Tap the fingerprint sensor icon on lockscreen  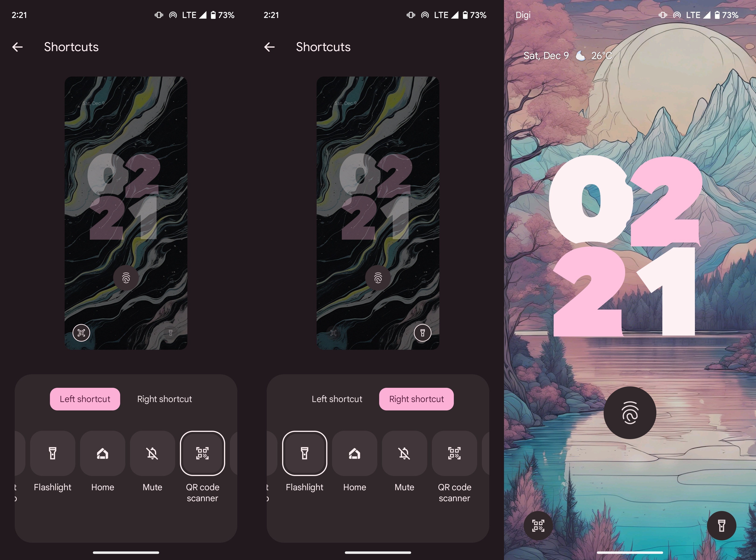click(x=630, y=413)
